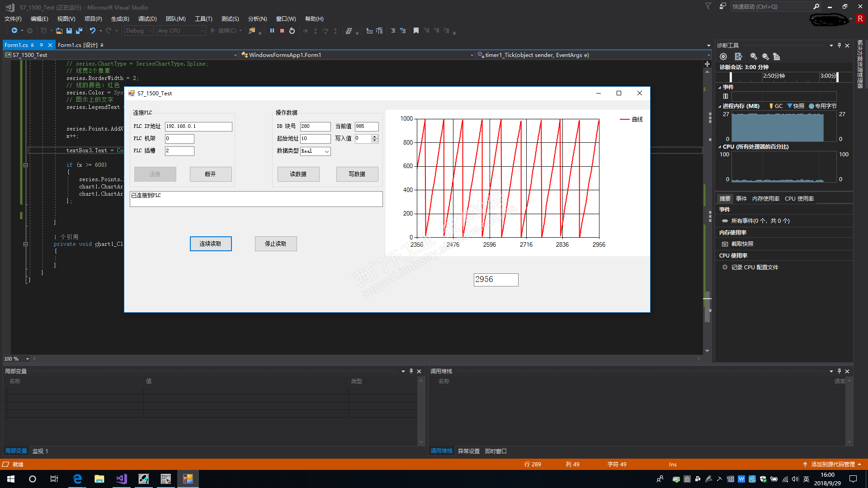Click the Save All toolbar icon
868x488 pixels.
tap(79, 31)
